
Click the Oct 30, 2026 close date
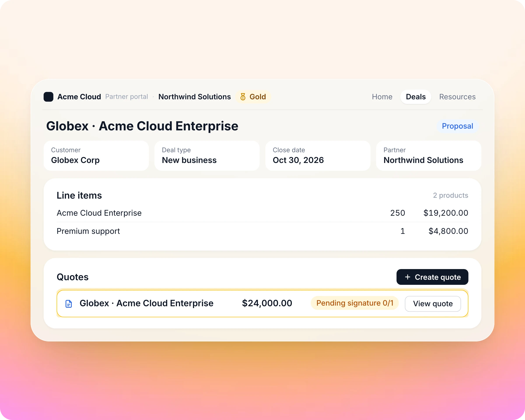click(x=298, y=160)
